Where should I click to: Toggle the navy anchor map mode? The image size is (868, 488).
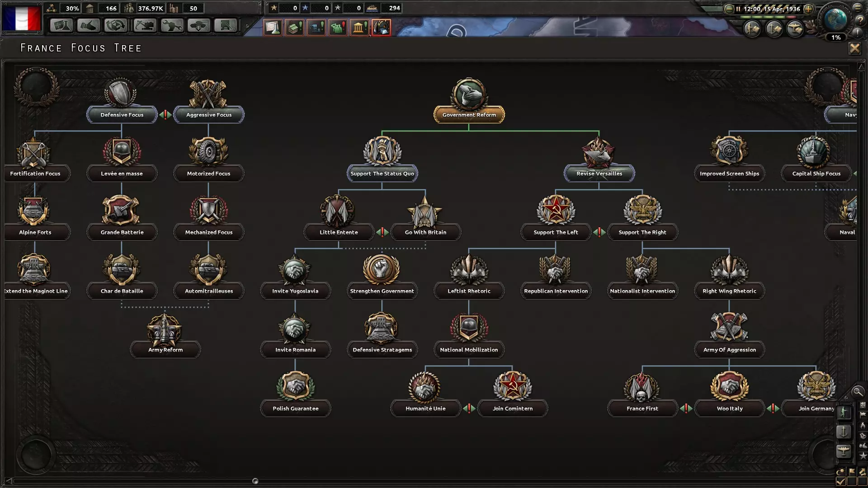(x=844, y=432)
